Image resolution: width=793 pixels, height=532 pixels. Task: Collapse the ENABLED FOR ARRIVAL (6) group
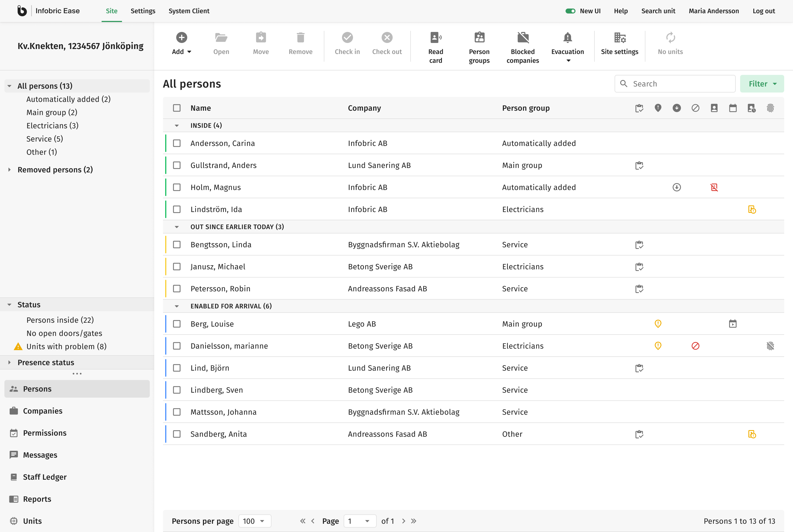point(177,306)
